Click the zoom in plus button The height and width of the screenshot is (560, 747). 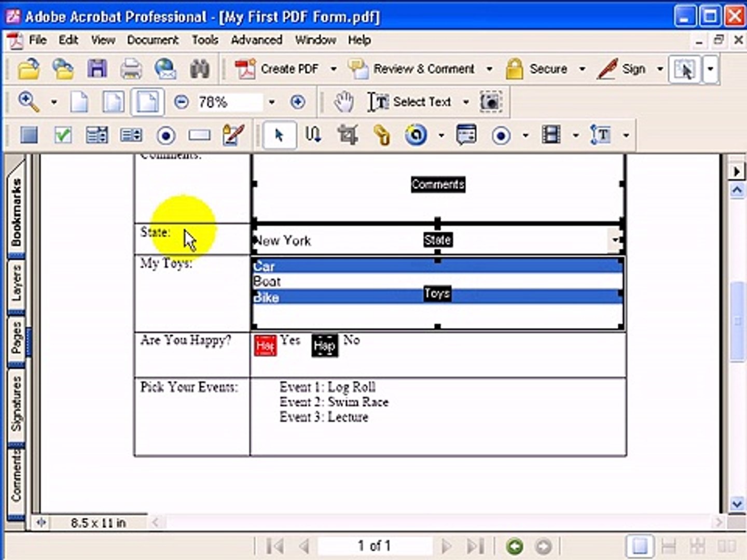[x=298, y=102]
